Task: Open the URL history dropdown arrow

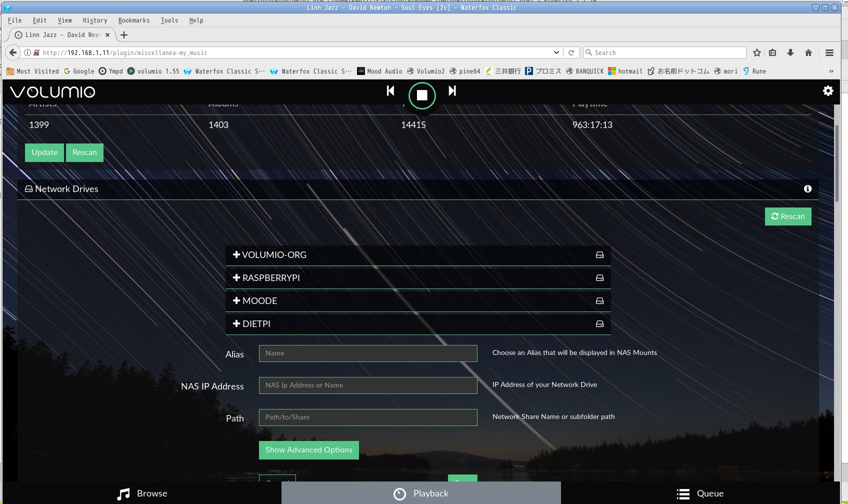Action: pyautogui.click(x=556, y=53)
